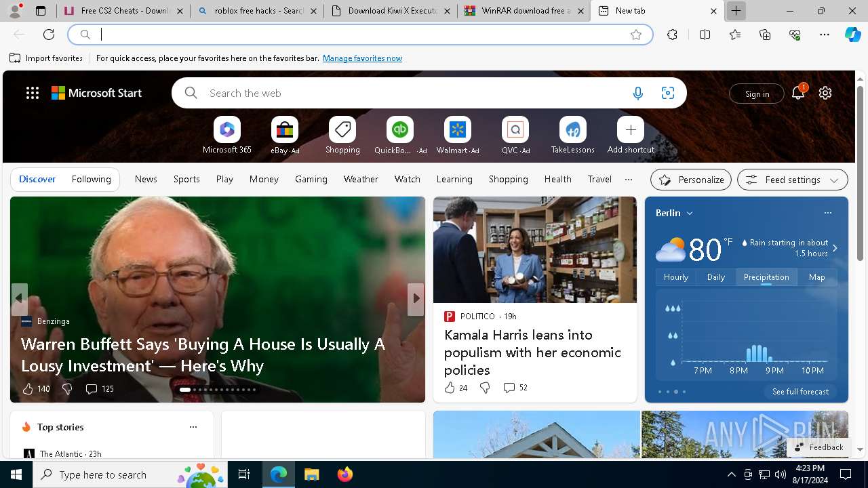The width and height of the screenshot is (868, 488).
Task: Open Microsoft Start page settings gear
Action: [825, 94]
